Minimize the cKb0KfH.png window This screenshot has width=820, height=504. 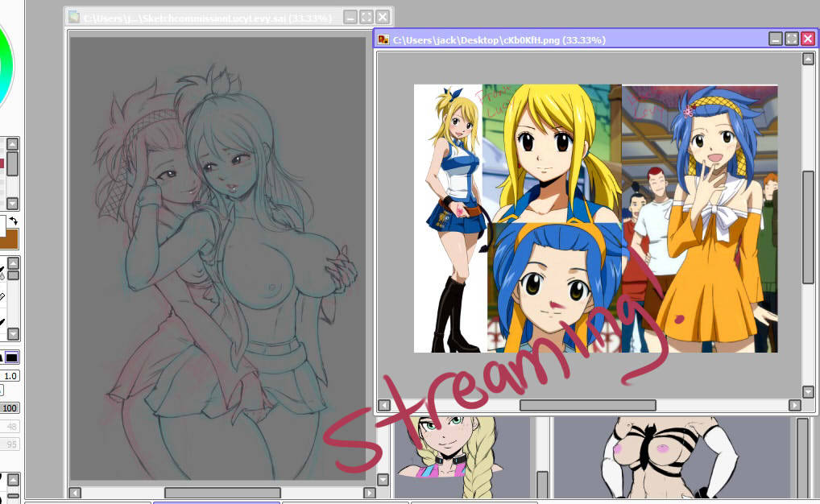coord(776,39)
